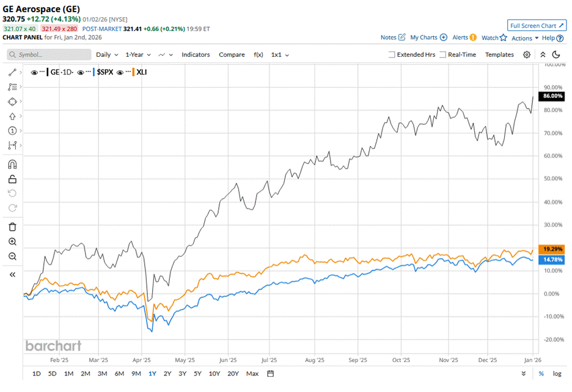
Task: Click the 86.00% GE price label
Action: click(552, 96)
